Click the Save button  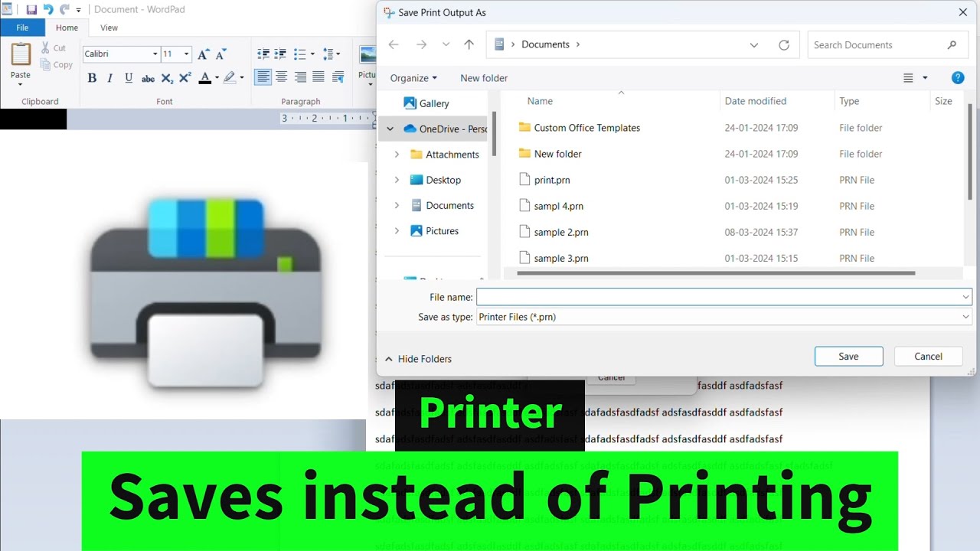(x=848, y=357)
